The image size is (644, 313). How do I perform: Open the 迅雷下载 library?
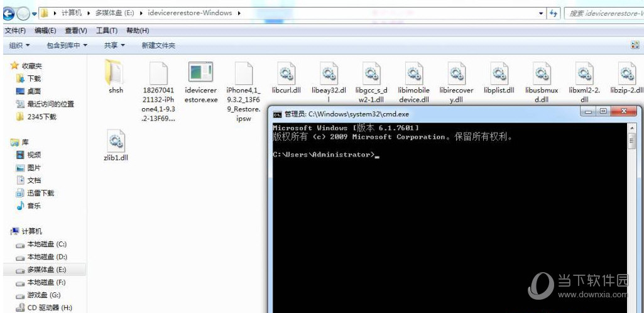[x=35, y=193]
